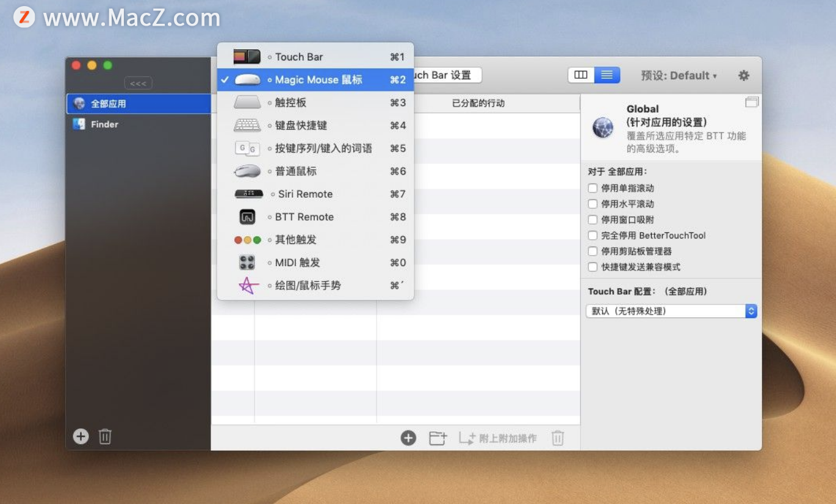Click the MIDI pad icon in menu

pyautogui.click(x=247, y=262)
